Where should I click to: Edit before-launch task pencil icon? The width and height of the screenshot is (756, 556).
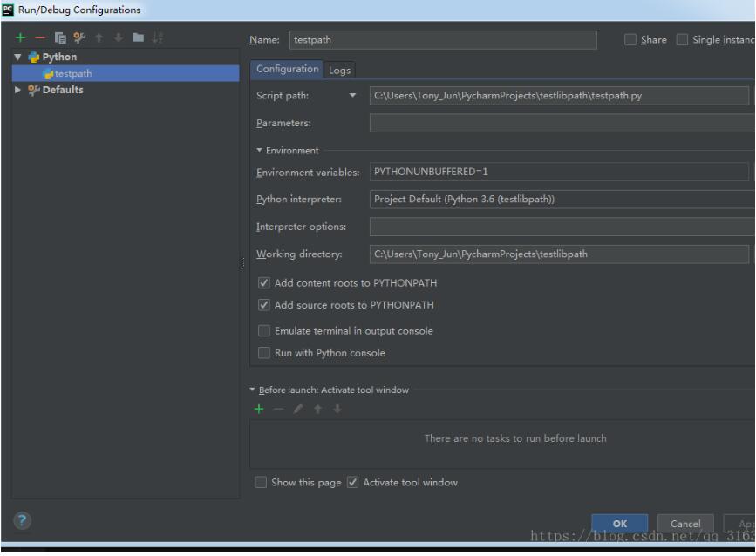[298, 409]
